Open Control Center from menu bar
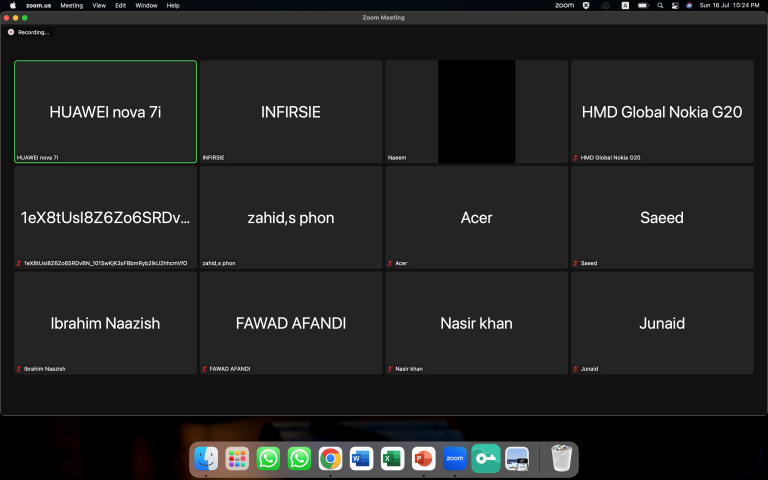This screenshot has height=480, width=768. pyautogui.click(x=675, y=5)
